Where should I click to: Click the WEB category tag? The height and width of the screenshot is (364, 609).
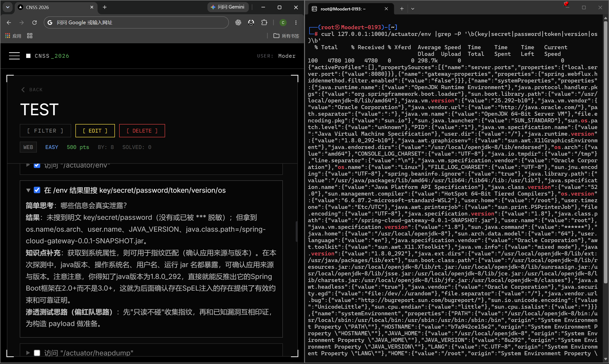coord(28,147)
